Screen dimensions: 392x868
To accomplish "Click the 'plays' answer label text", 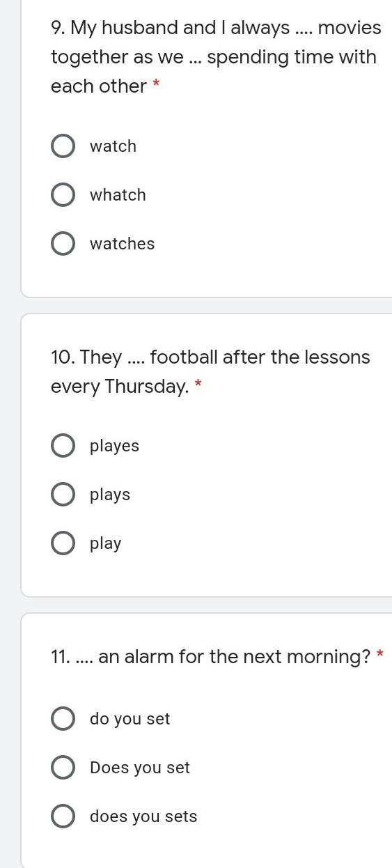I will 110,495.
